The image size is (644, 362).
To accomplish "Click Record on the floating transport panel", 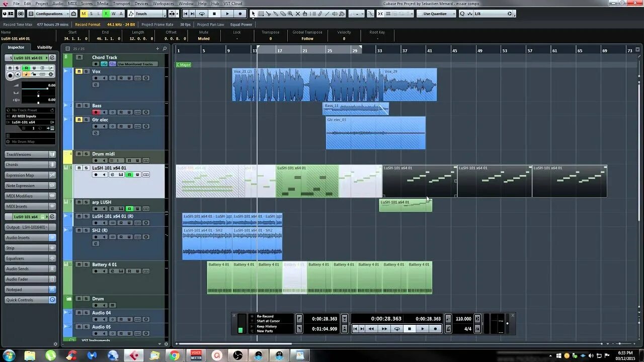I will click(435, 329).
